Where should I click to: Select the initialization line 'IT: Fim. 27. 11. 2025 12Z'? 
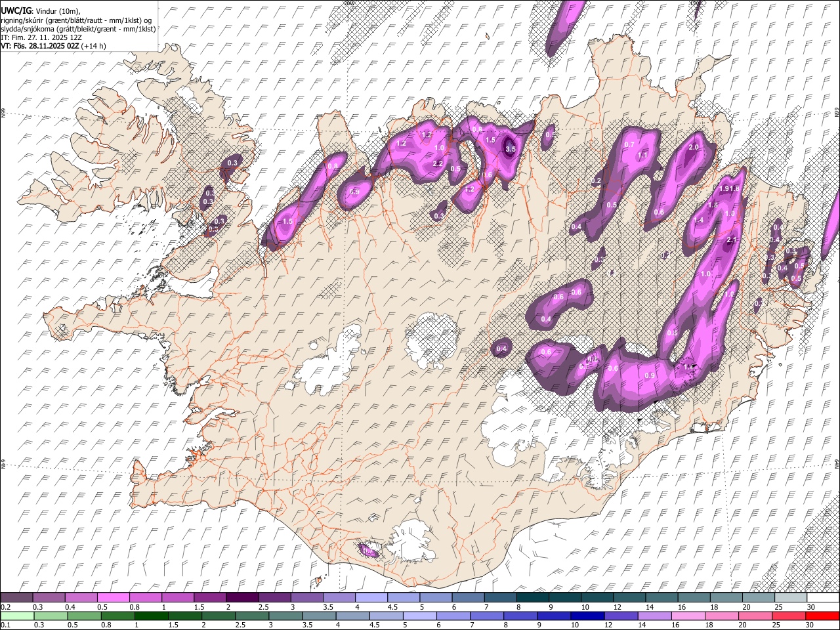click(x=41, y=37)
